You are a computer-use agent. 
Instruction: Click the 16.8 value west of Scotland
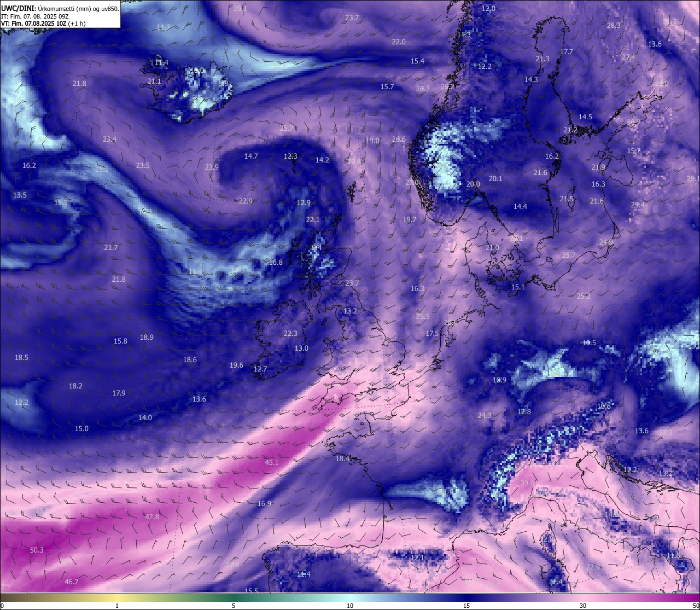click(x=276, y=262)
